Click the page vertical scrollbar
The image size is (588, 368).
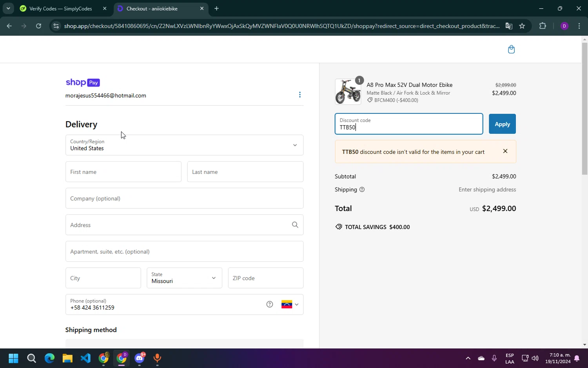[584, 109]
